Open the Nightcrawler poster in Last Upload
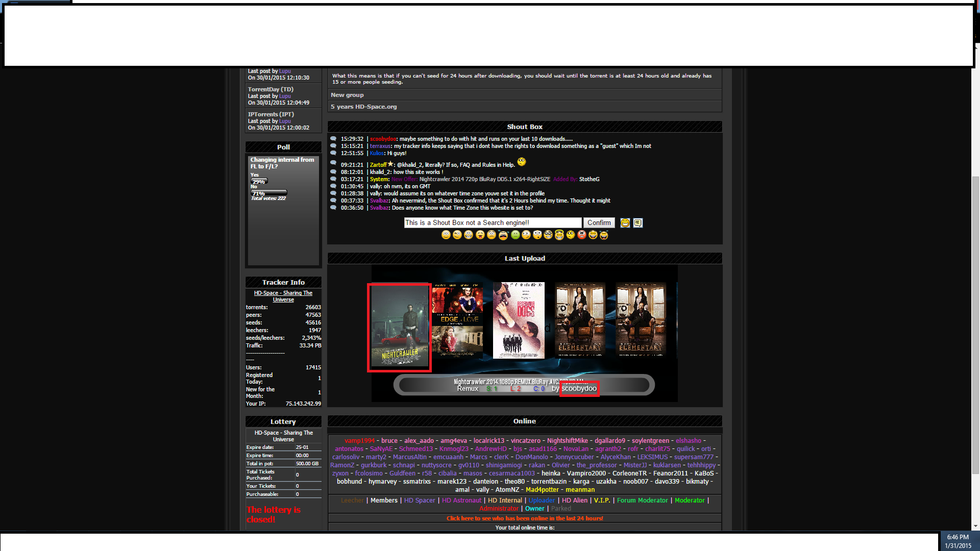 click(400, 327)
